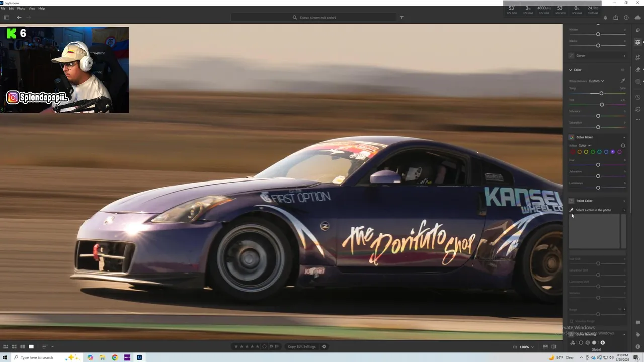The width and height of the screenshot is (644, 362).
Task: Switch to square grid view icon
Action: coord(14,346)
